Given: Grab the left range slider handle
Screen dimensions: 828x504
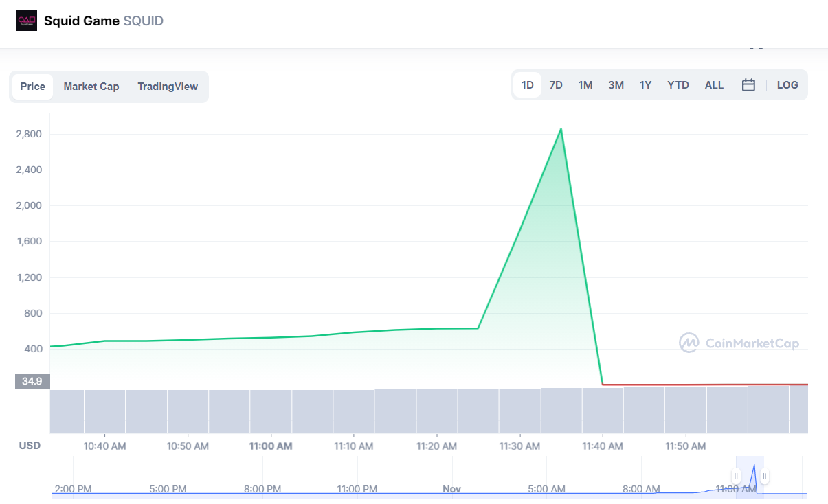Looking at the screenshot, I should pos(736,476).
